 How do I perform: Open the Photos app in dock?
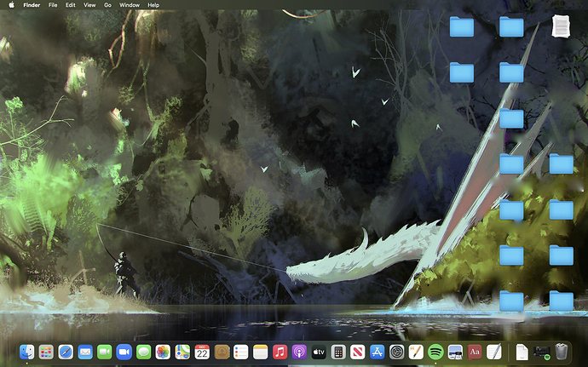(163, 352)
